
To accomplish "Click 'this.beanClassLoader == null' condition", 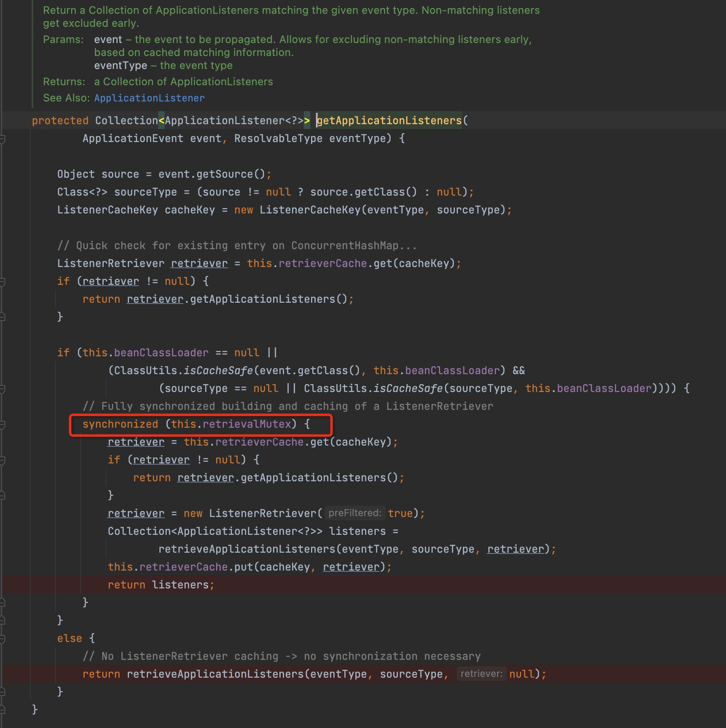I will [171, 353].
